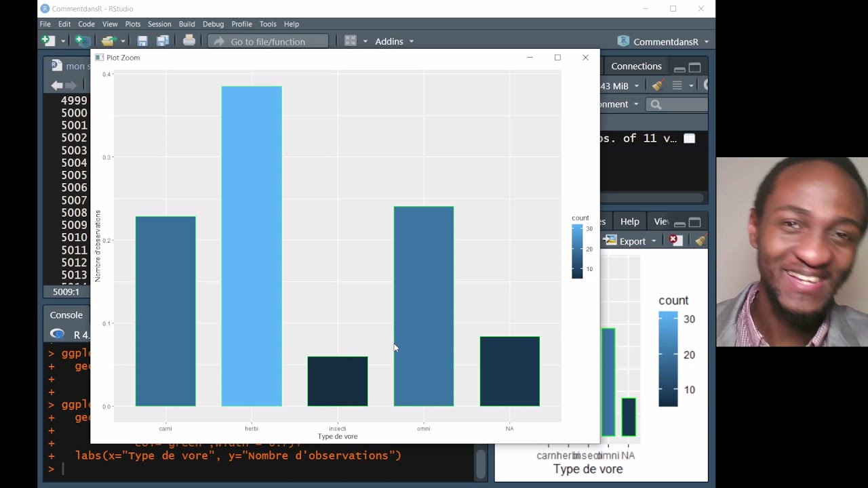868x488 pixels.
Task: Focus the Go to file/function field
Action: coord(268,41)
